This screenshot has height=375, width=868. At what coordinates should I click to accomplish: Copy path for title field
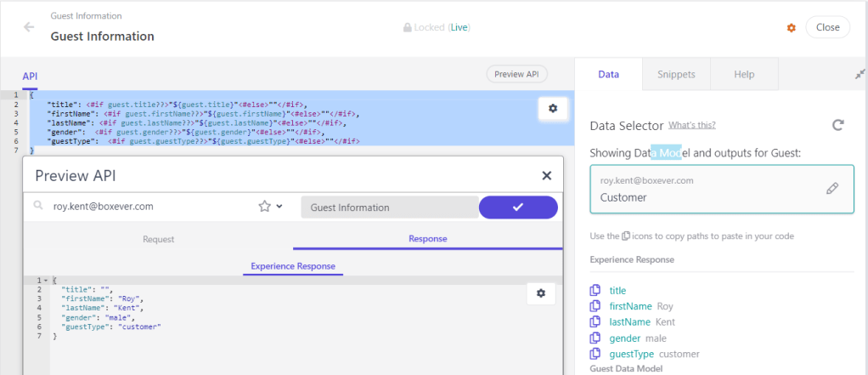pos(595,291)
